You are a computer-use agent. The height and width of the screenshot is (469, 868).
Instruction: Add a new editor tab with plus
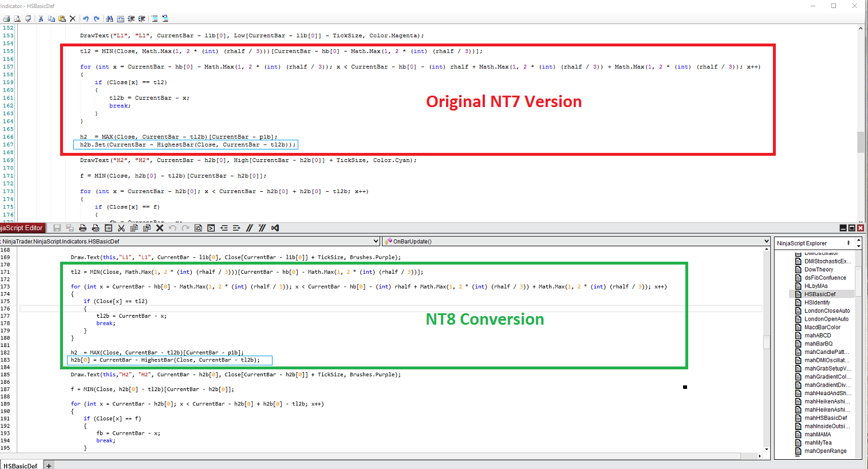[x=49, y=466]
